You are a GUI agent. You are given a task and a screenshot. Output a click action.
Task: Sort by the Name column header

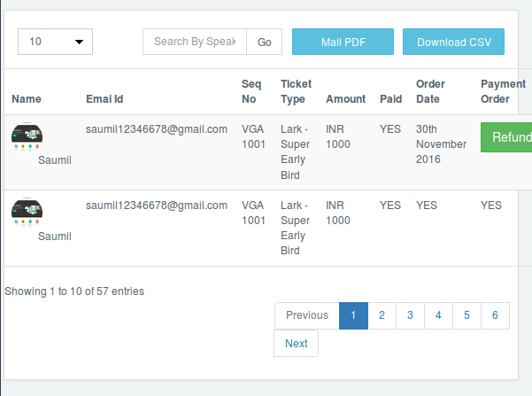(x=27, y=98)
